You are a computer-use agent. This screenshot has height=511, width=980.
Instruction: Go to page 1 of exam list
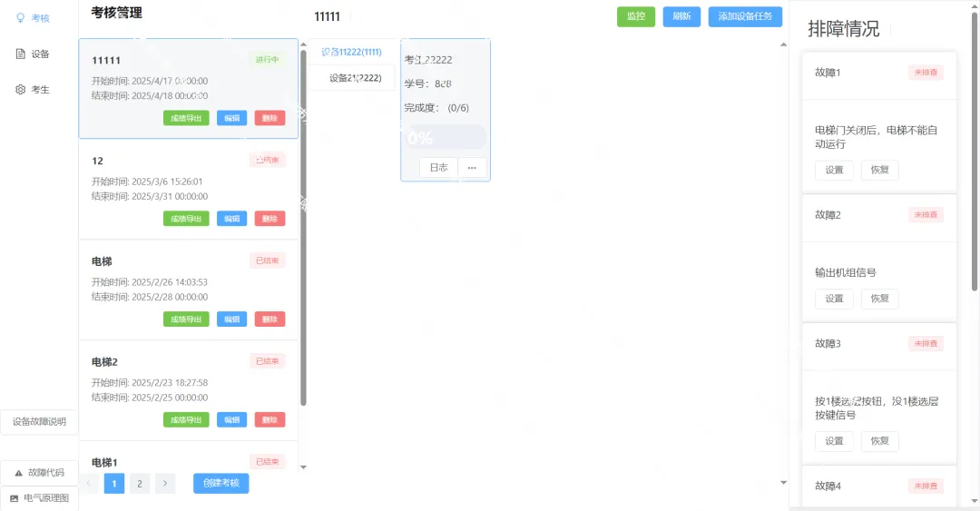click(x=113, y=484)
